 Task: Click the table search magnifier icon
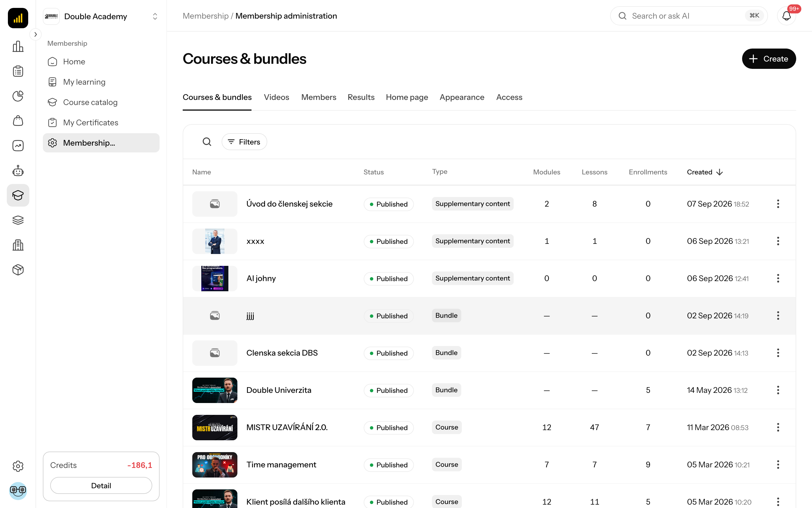tap(207, 142)
